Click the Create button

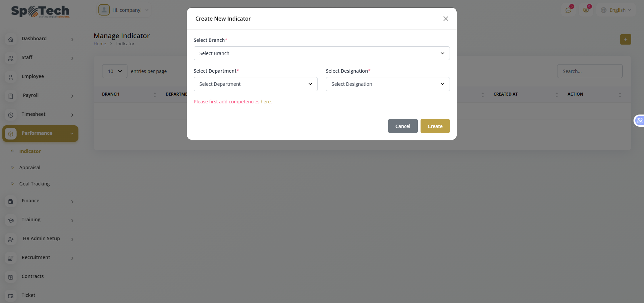(x=435, y=126)
